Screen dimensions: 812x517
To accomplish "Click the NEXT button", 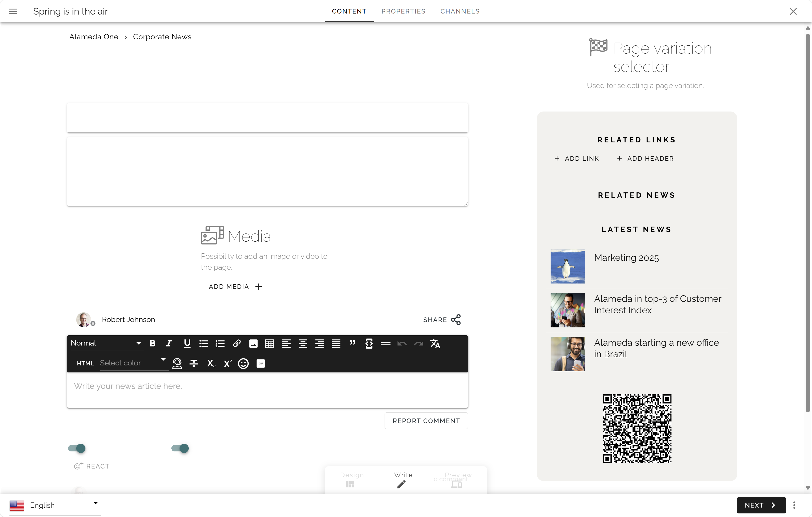I will 761,505.
